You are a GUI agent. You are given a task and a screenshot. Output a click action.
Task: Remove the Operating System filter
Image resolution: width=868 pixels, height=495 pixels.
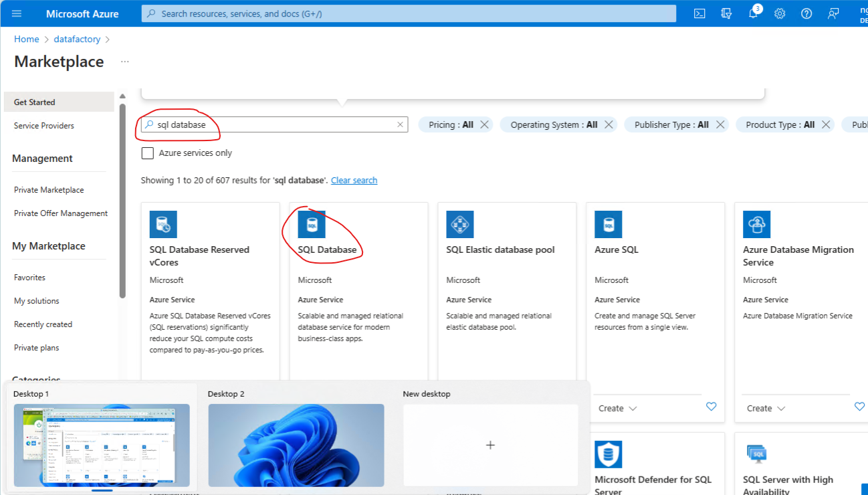point(609,124)
